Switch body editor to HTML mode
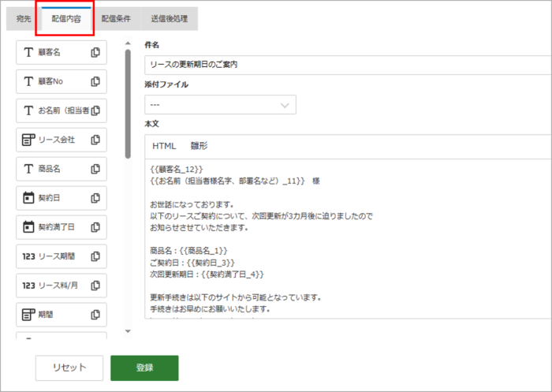This screenshot has width=552, height=392. (164, 146)
